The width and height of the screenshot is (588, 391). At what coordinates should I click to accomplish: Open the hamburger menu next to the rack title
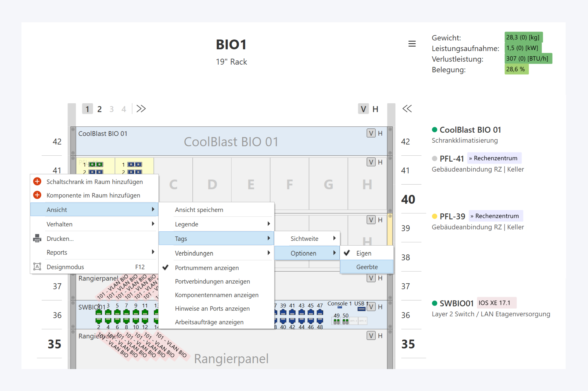412,44
